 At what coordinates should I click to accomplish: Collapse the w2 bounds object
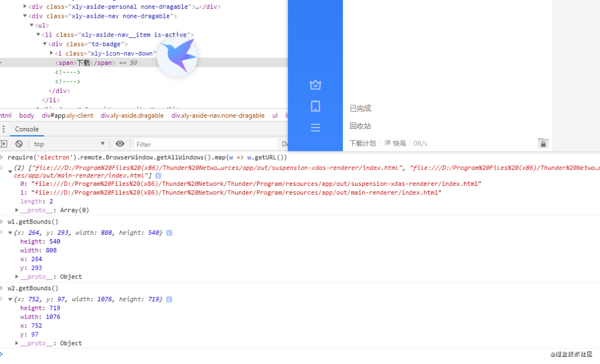pyautogui.click(x=10, y=299)
